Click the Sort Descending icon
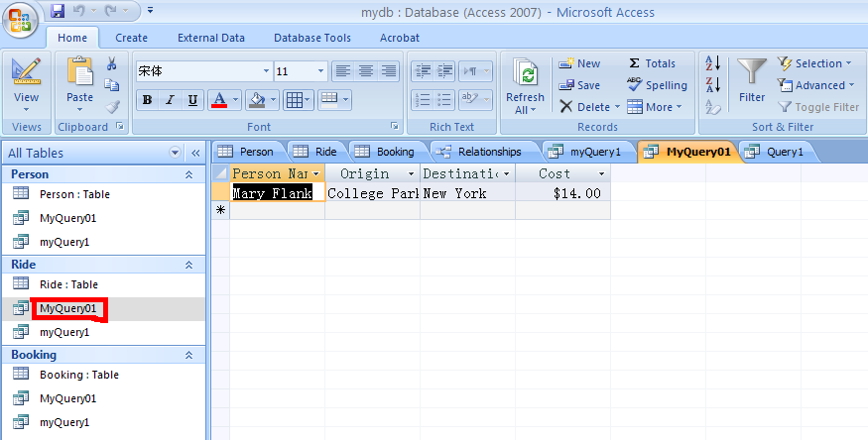 (x=712, y=85)
